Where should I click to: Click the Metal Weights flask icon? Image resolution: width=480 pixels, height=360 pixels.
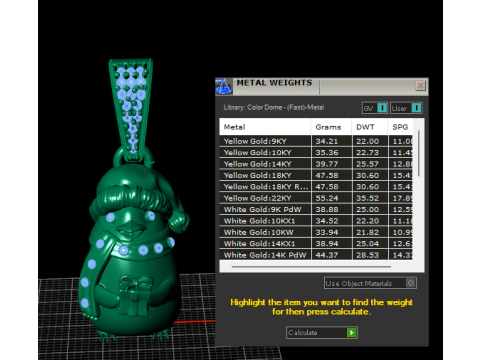click(223, 87)
